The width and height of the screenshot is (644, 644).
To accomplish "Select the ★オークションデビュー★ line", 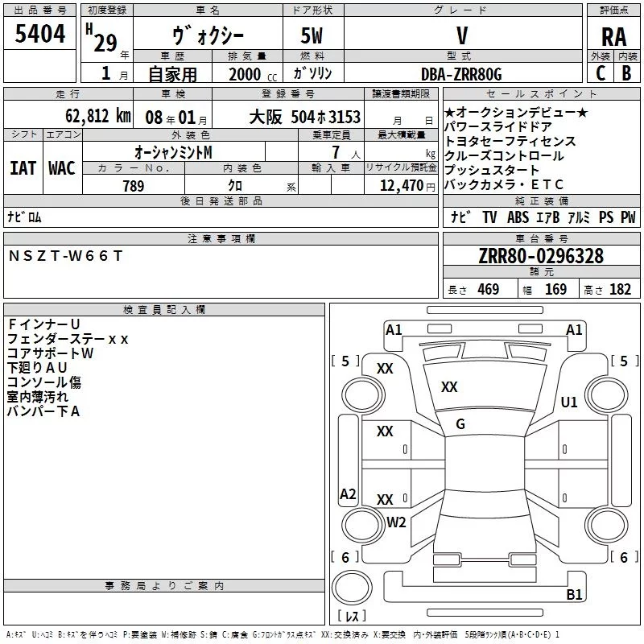I will coord(516,112).
